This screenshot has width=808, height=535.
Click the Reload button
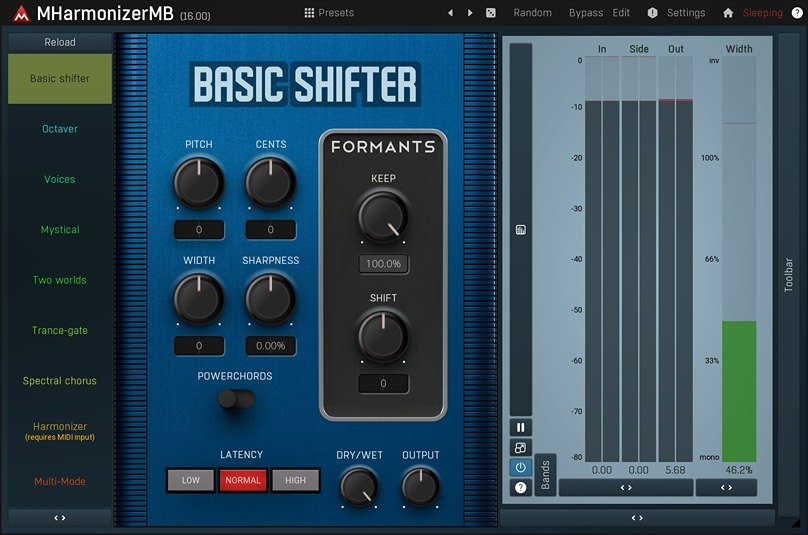60,42
